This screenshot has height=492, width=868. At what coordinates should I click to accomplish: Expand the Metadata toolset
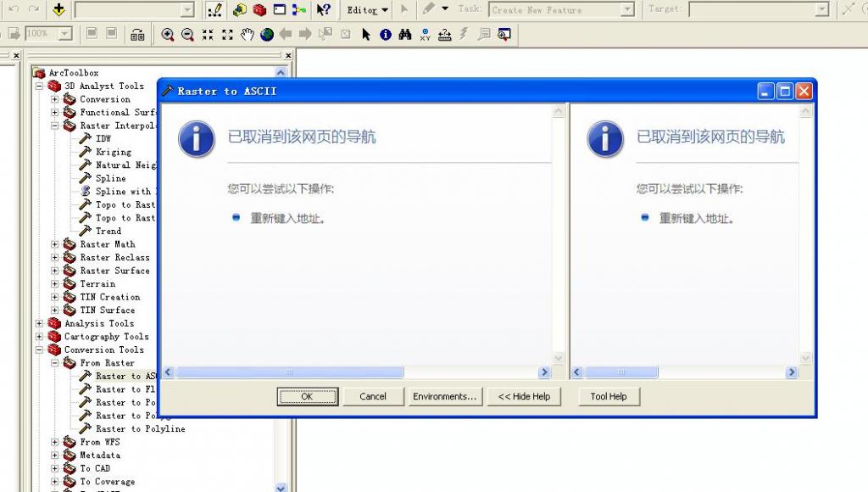[55, 456]
